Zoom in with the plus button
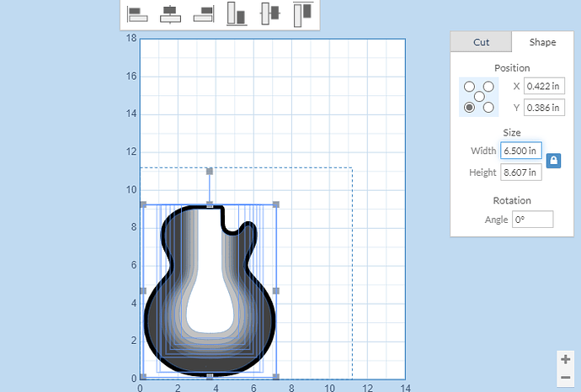This screenshot has height=392, width=581. click(565, 359)
